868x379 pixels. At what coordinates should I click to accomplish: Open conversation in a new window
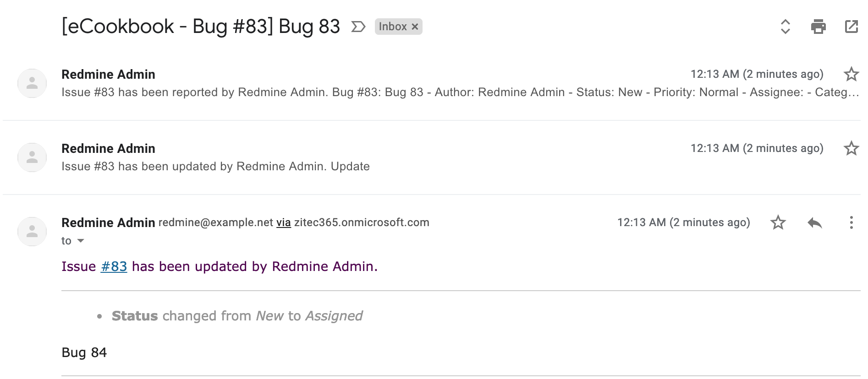click(x=851, y=27)
